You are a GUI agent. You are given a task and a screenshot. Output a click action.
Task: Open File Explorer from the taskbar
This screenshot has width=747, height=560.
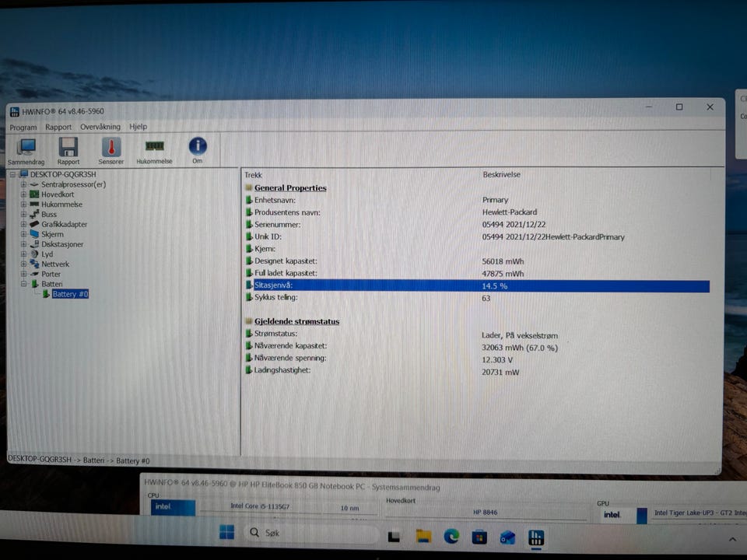coord(423,537)
